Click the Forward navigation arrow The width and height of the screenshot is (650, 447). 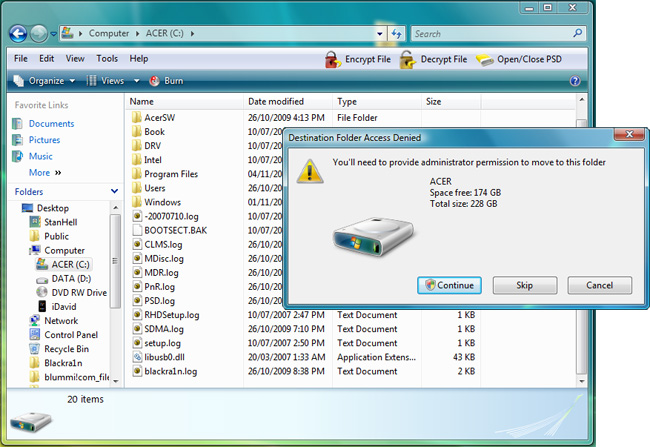pos(39,34)
